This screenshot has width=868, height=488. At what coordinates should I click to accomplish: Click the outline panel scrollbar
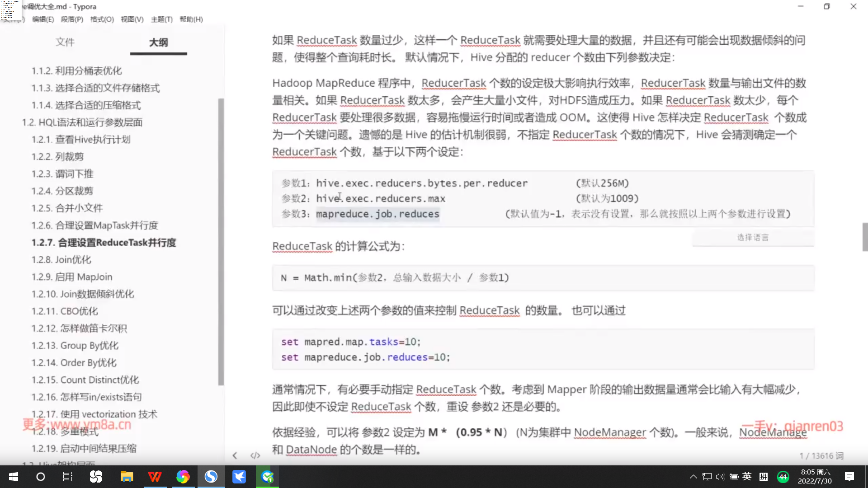(x=221, y=241)
